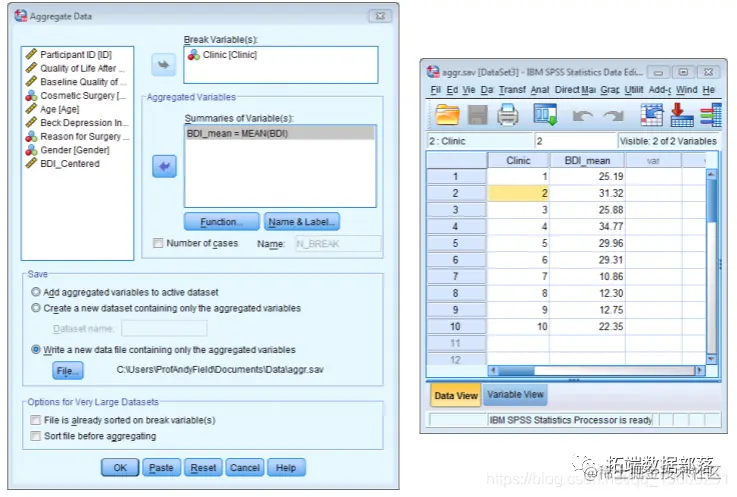Click arrow button beside Summaries of Variable(s)
Screen dimensions: 737x497
tap(164, 166)
